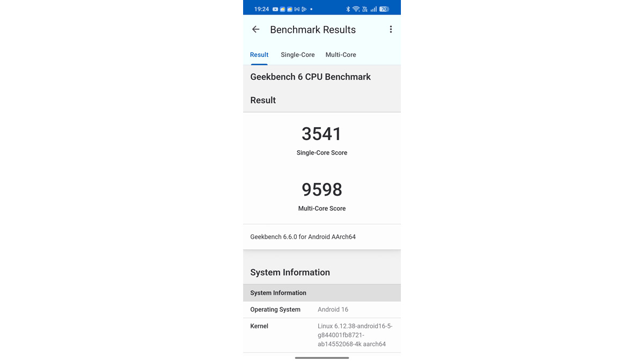Select the Result tab
644x362 pixels.
point(259,55)
